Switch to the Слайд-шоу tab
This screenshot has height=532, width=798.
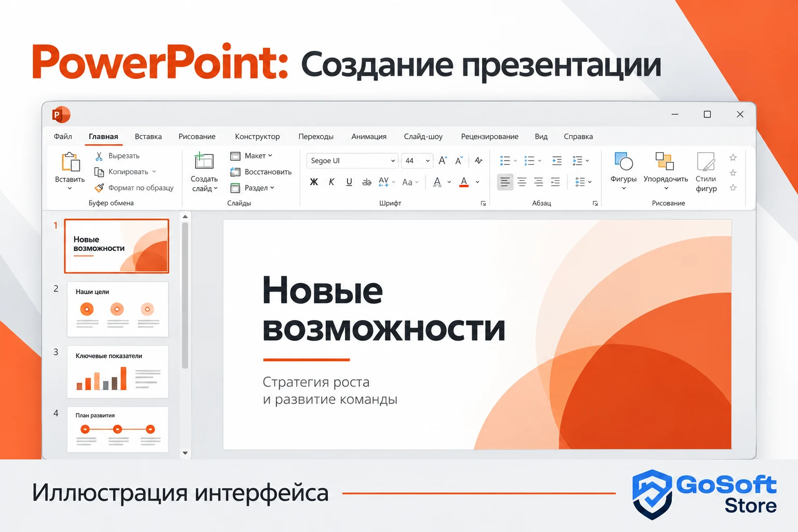point(423,137)
